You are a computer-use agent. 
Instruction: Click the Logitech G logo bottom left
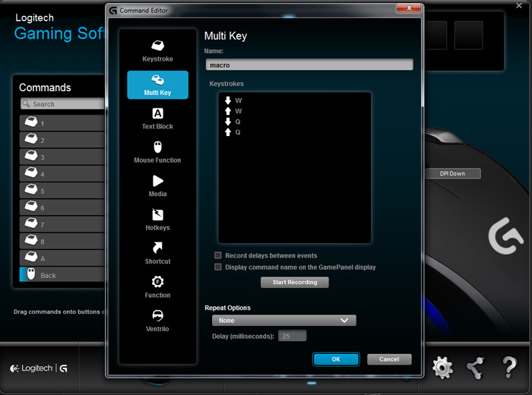39,368
